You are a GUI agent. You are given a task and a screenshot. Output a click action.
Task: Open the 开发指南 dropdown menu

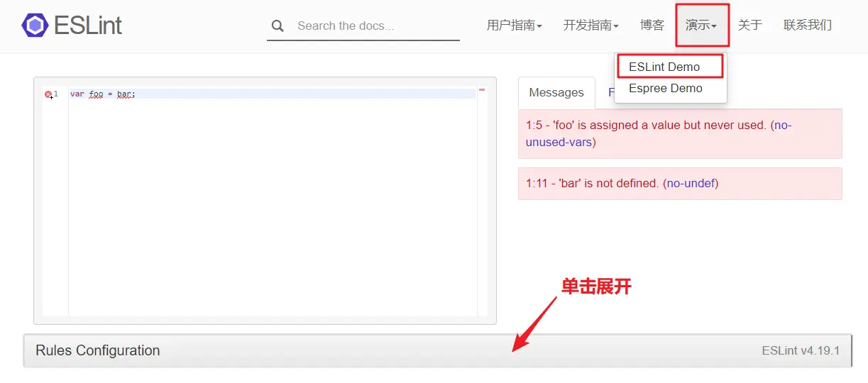(591, 26)
